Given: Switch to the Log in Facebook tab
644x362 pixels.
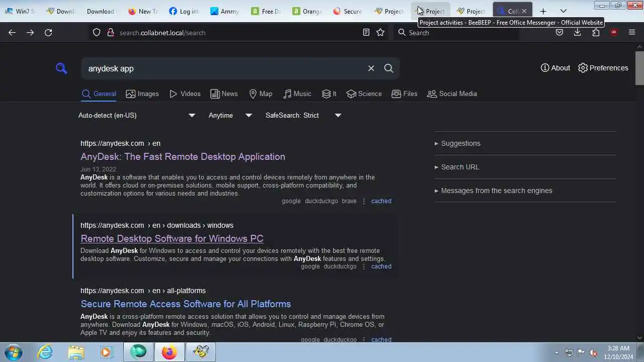Looking at the screenshot, I should coord(184,11).
